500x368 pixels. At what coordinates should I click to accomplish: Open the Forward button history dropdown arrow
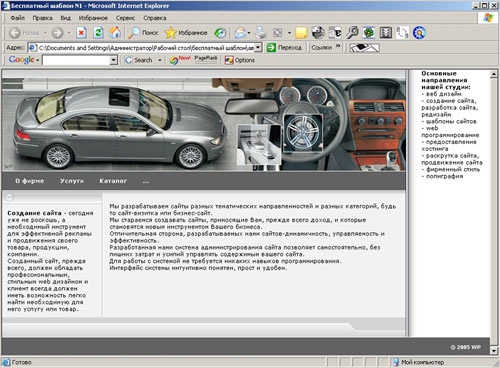pyautogui.click(x=69, y=33)
